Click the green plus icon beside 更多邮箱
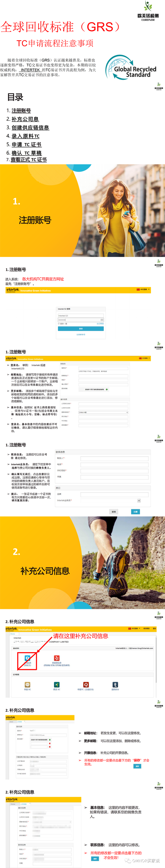 pos(50,740)
